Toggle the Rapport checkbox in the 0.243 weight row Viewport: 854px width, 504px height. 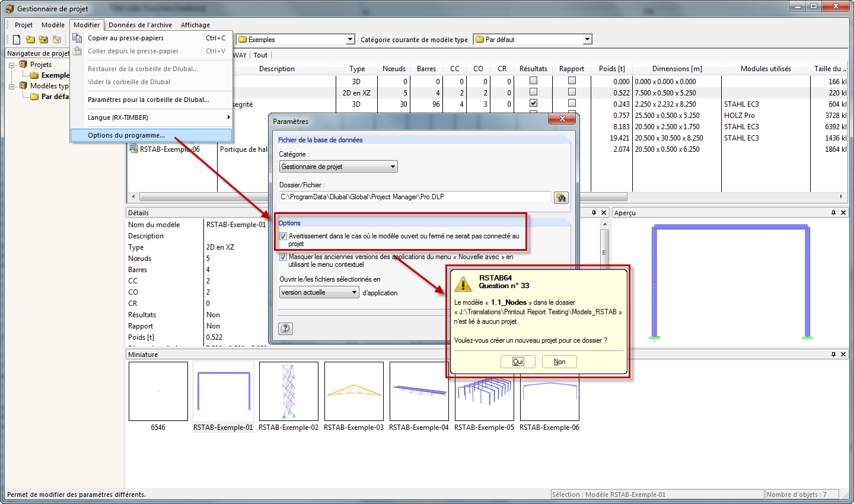click(572, 103)
